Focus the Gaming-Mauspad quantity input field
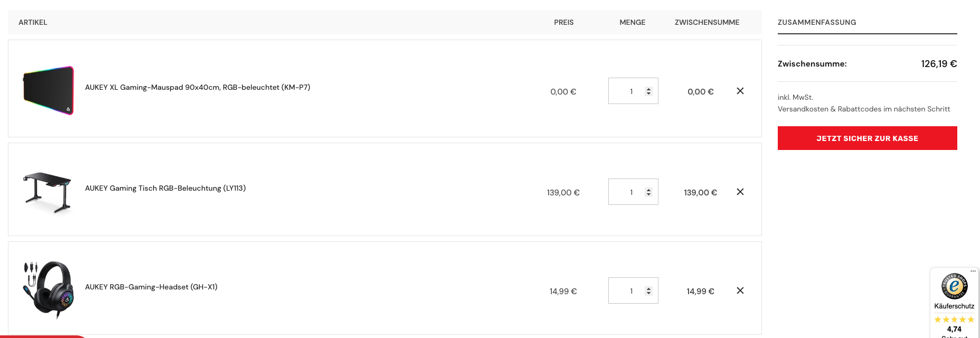Viewport: 980px width, 338px height. click(633, 91)
